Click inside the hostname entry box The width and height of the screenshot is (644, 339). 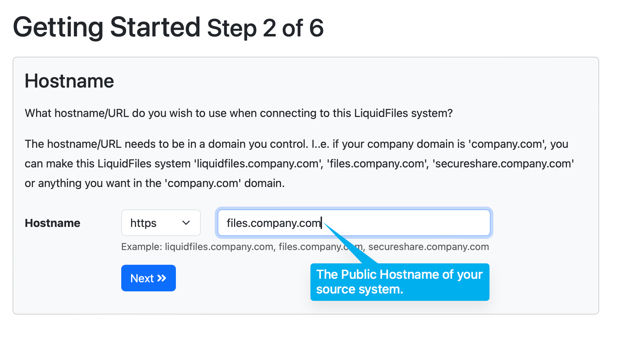tap(354, 223)
